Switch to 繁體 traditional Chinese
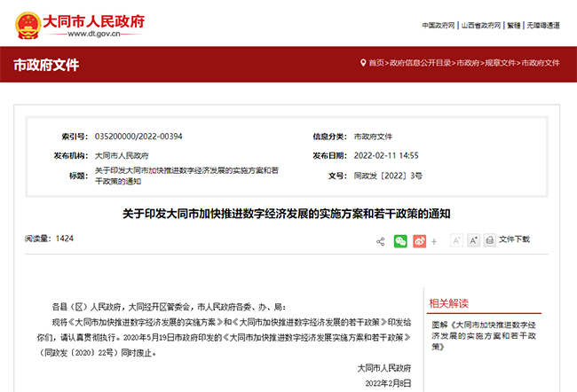577x392 pixels. click(514, 26)
